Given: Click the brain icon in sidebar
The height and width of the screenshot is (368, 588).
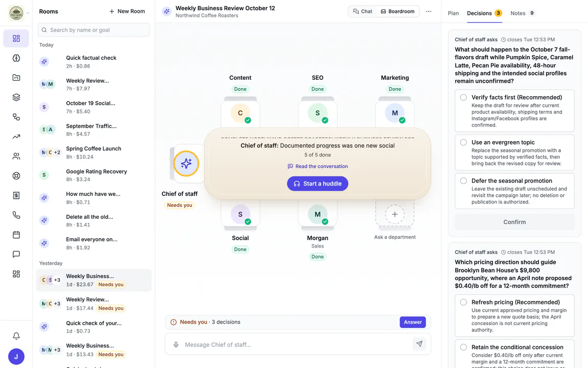Looking at the screenshot, I should (x=16, y=58).
